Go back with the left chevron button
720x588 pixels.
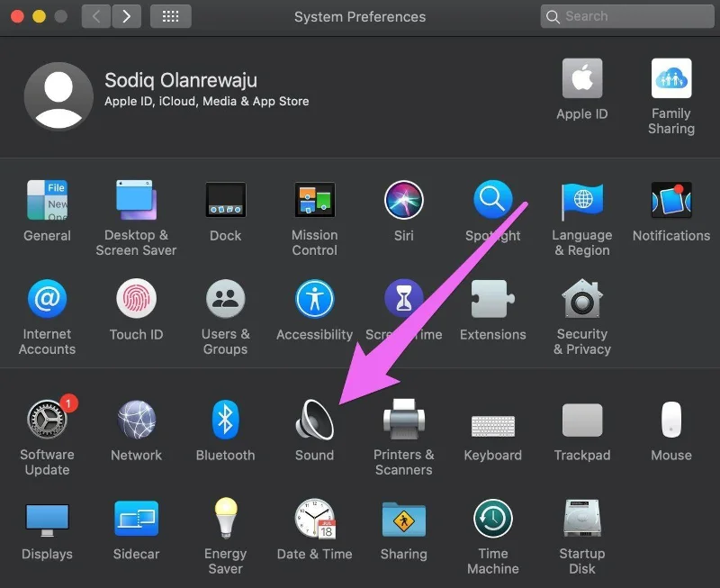pos(96,16)
